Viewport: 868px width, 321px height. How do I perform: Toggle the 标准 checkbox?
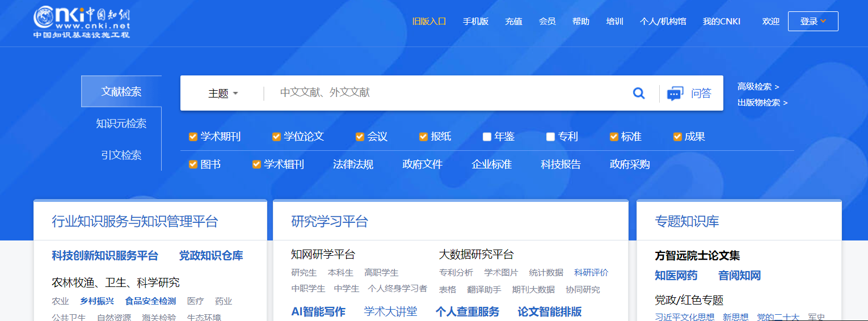pos(614,137)
